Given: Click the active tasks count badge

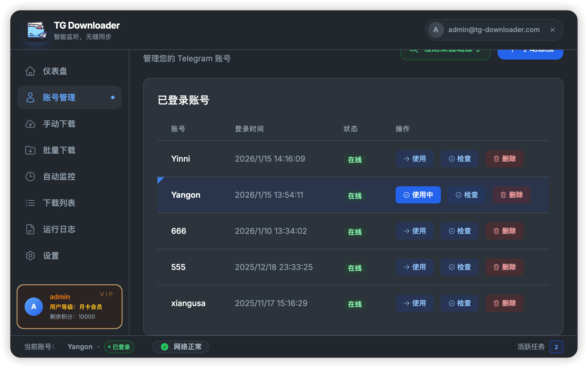Looking at the screenshot, I should [556, 347].
